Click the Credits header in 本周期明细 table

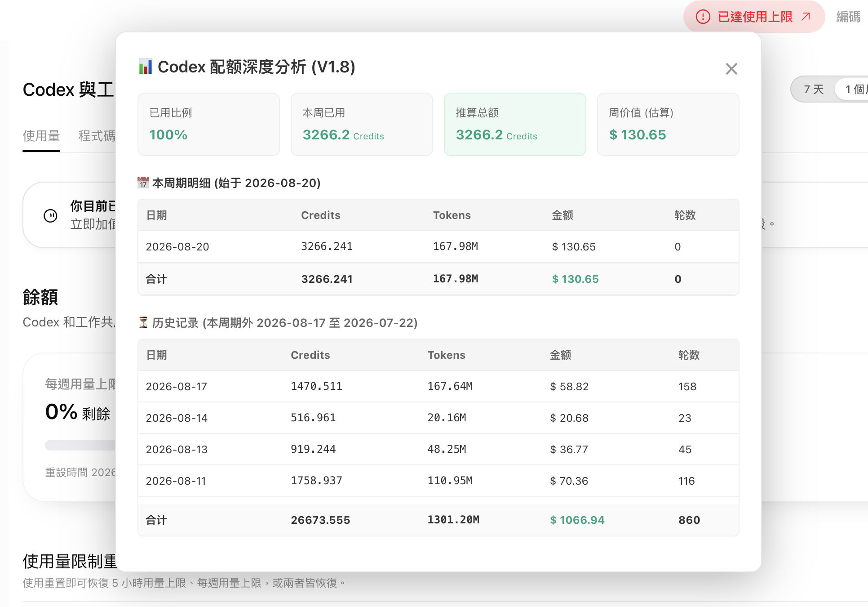point(321,215)
